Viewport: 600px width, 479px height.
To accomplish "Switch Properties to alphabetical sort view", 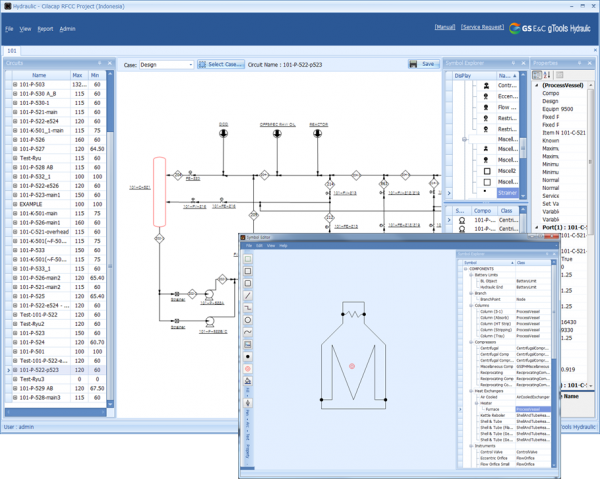I will [x=549, y=75].
